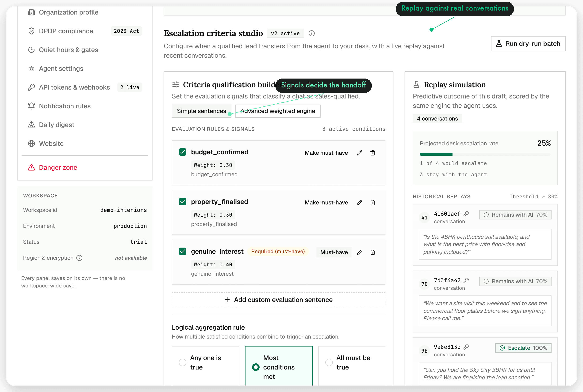The image size is (583, 392).
Task: Delete the budget_confirmed rule via trash icon
Action: [372, 153]
